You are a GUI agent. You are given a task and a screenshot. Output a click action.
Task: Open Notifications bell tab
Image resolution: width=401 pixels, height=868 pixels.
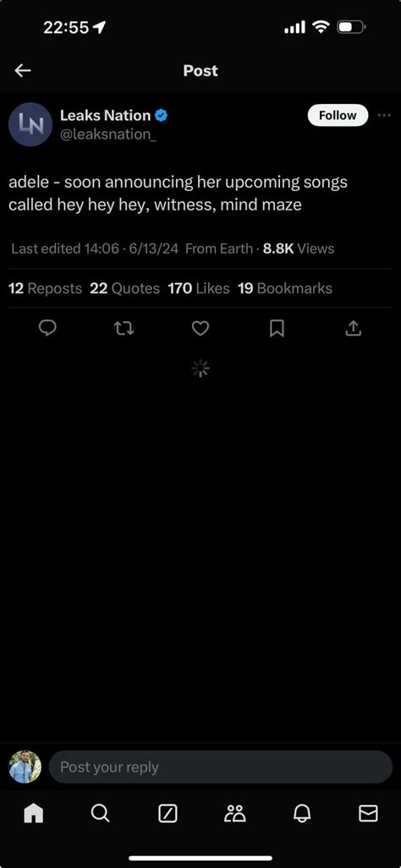pyautogui.click(x=302, y=813)
